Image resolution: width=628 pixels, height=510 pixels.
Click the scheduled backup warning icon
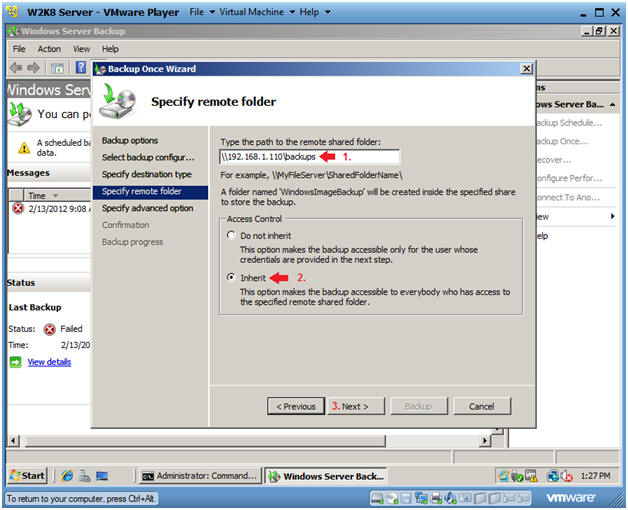(x=24, y=148)
